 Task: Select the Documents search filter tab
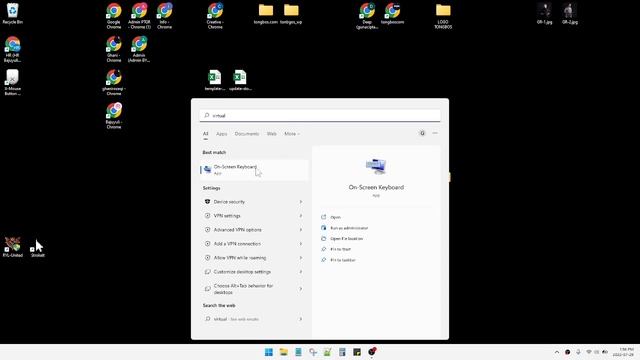[247, 134]
